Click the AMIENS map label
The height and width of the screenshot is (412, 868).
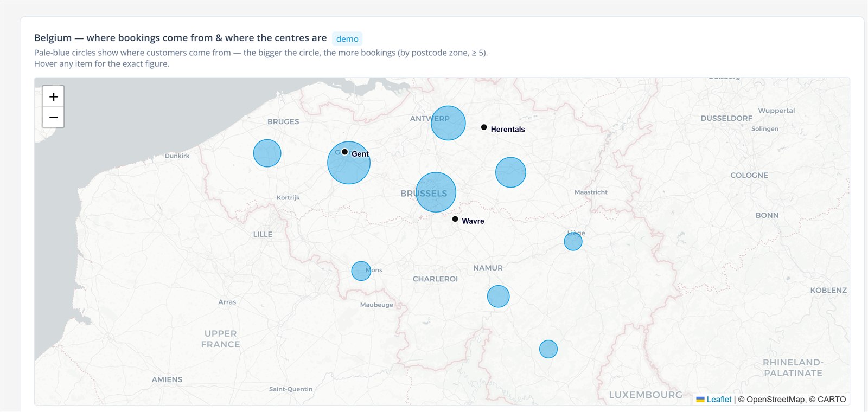(167, 380)
